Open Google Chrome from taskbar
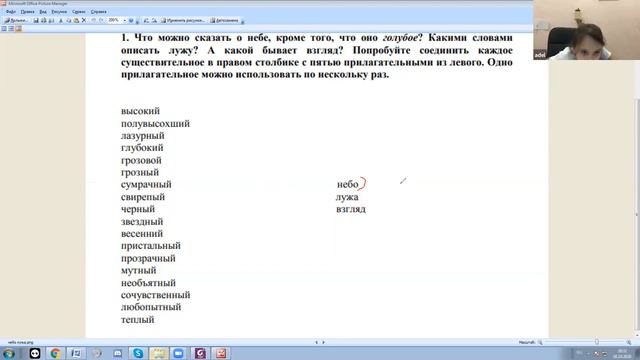 56,353
